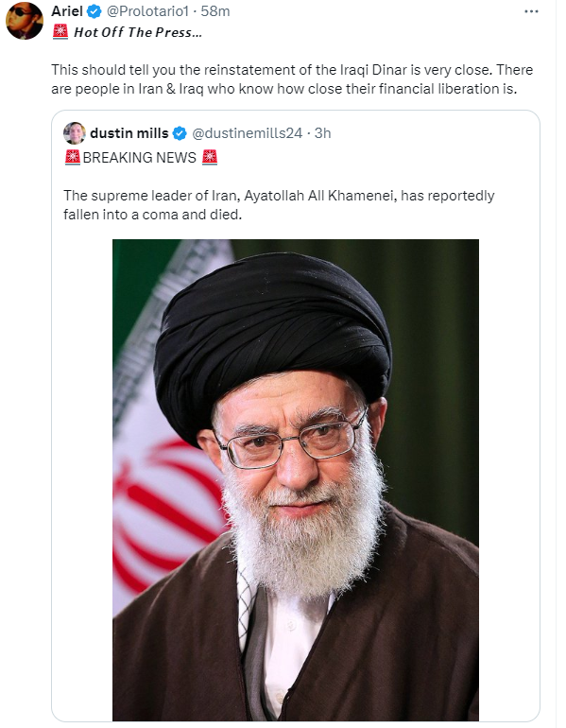Screen dimensions: 566x728
Task: Open the dustin mills display name
Action: point(129,133)
